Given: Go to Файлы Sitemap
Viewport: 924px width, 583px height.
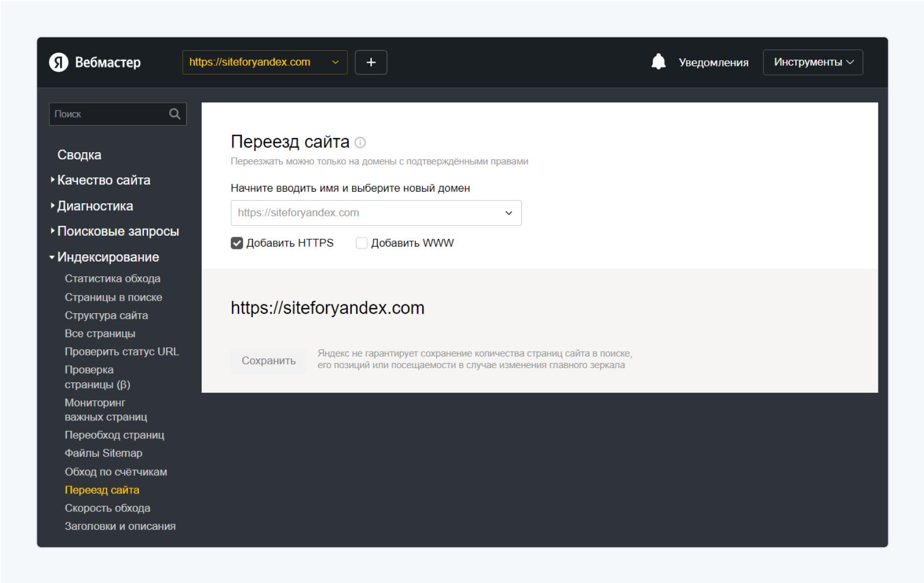Looking at the screenshot, I should pos(103,453).
